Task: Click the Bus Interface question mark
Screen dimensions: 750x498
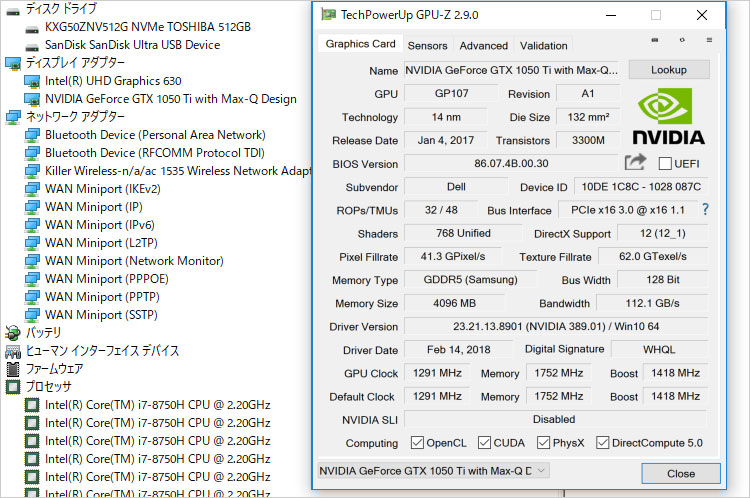Action: click(705, 210)
